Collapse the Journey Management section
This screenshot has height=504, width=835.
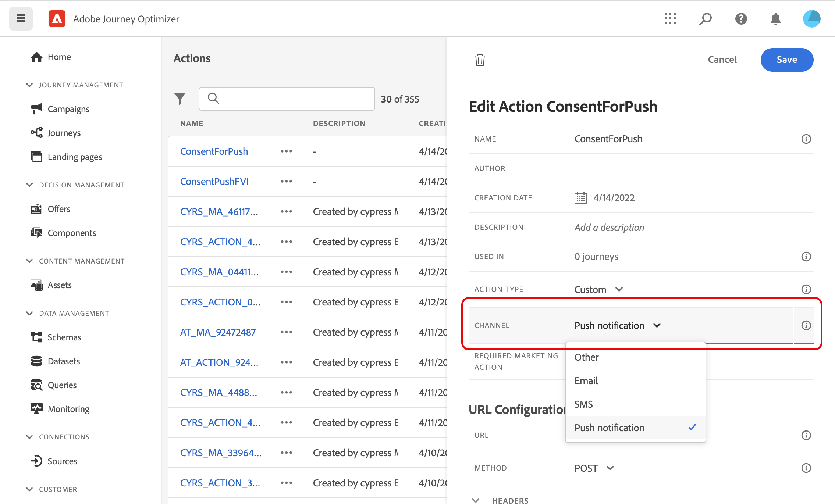point(29,85)
